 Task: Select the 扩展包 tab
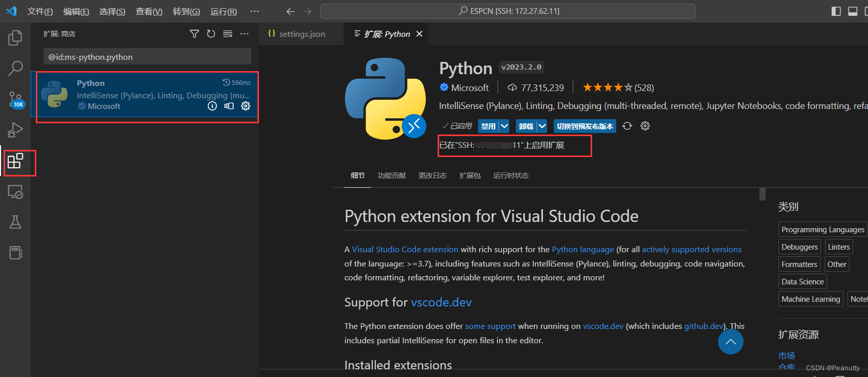470,175
